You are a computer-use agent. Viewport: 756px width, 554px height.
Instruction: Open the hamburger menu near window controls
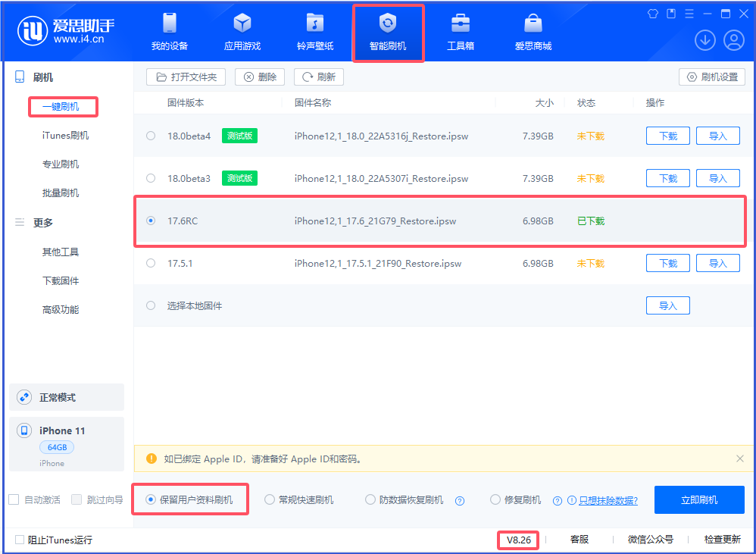688,13
